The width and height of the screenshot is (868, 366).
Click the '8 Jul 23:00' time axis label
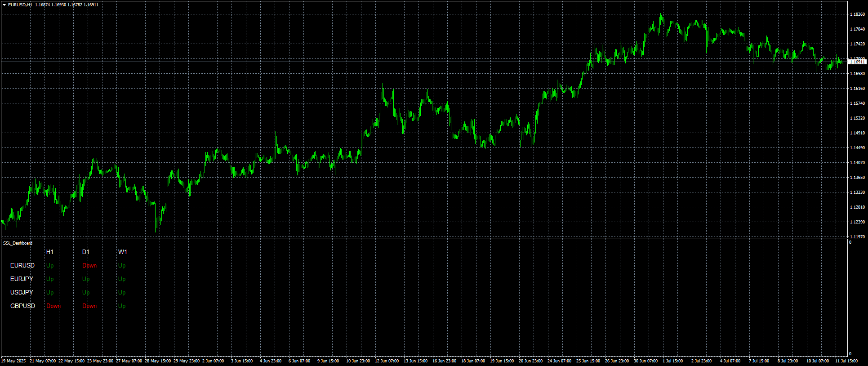pyautogui.click(x=788, y=361)
